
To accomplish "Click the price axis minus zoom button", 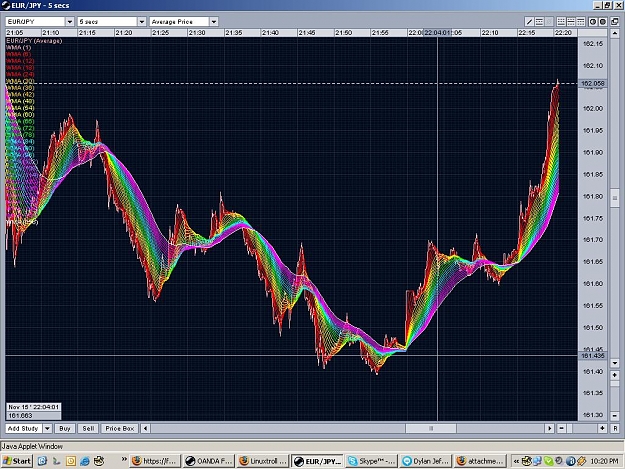I will click(x=615, y=416).
